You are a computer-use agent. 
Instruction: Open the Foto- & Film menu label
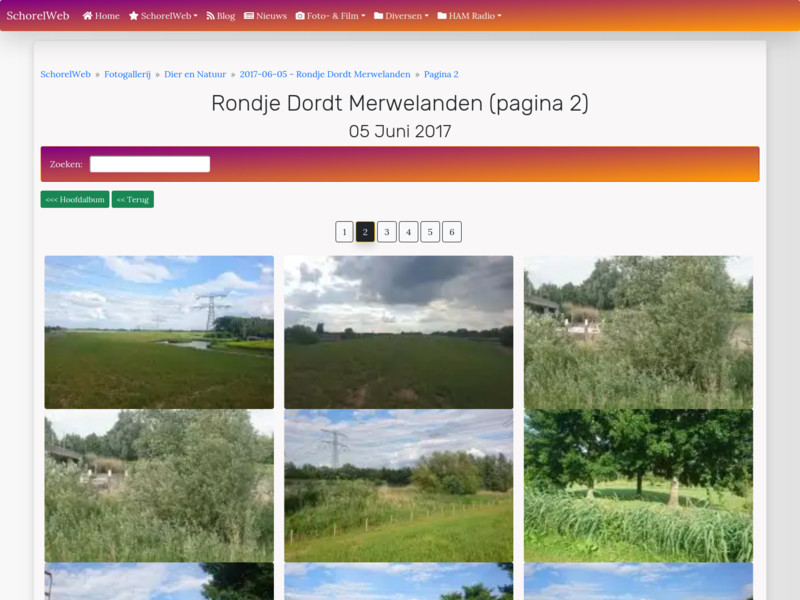click(332, 16)
